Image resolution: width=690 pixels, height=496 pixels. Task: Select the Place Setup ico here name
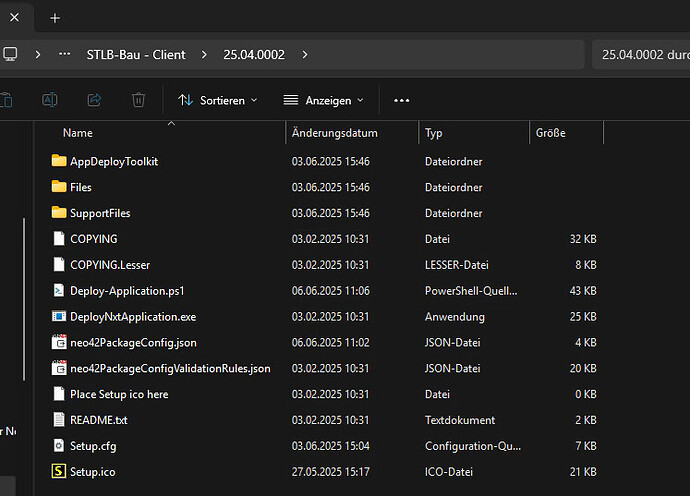[x=119, y=394]
